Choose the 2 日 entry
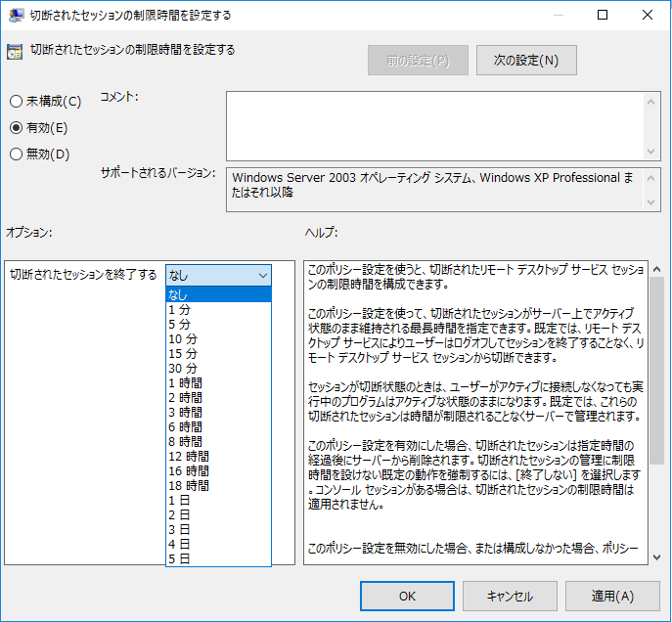The image size is (672, 622). pos(218,514)
